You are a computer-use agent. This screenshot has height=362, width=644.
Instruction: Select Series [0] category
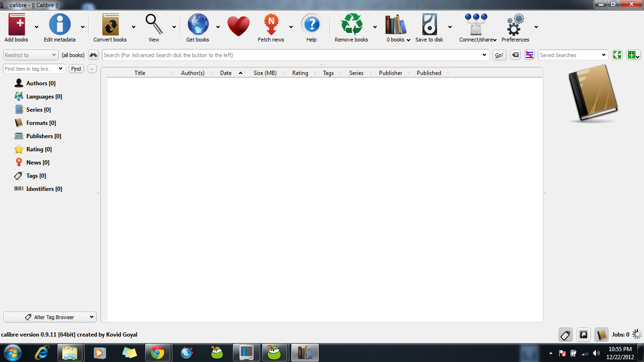pyautogui.click(x=39, y=110)
